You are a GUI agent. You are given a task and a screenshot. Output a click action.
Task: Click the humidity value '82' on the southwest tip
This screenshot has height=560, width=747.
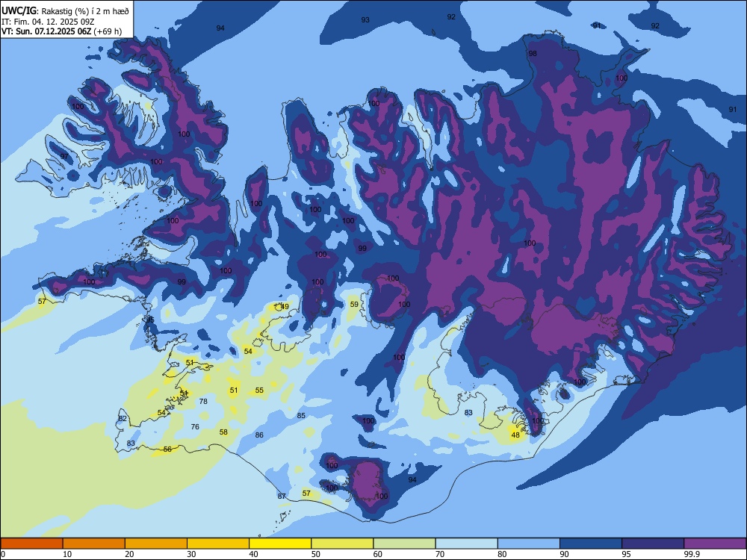[x=123, y=419]
